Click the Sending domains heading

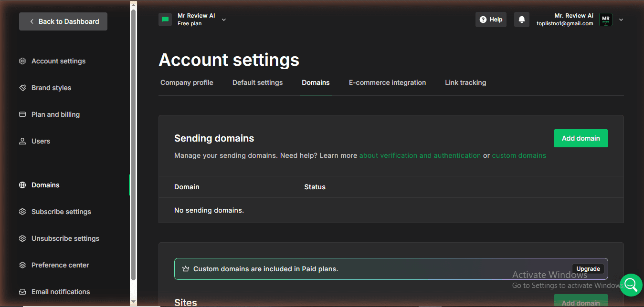pyautogui.click(x=214, y=138)
